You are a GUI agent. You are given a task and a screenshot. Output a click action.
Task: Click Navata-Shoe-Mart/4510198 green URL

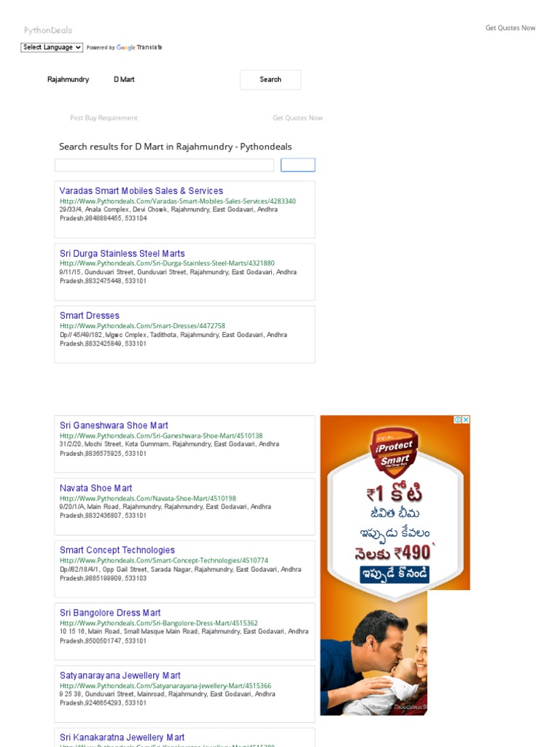click(x=148, y=498)
